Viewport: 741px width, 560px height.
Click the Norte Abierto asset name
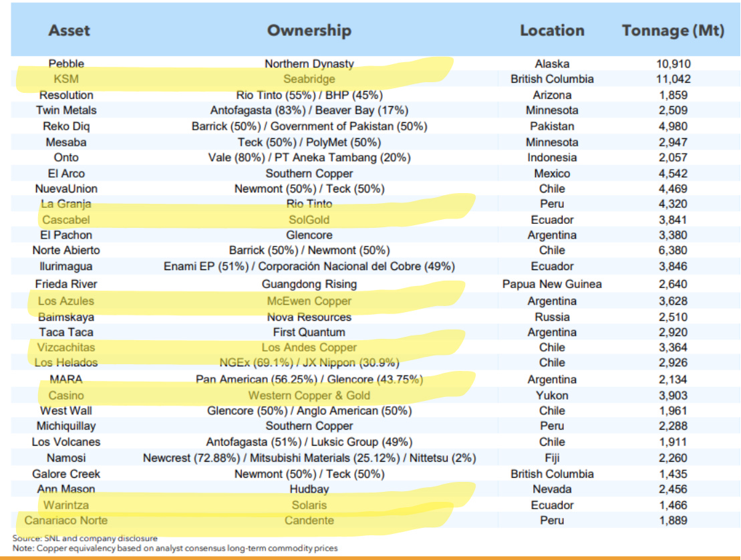click(66, 250)
